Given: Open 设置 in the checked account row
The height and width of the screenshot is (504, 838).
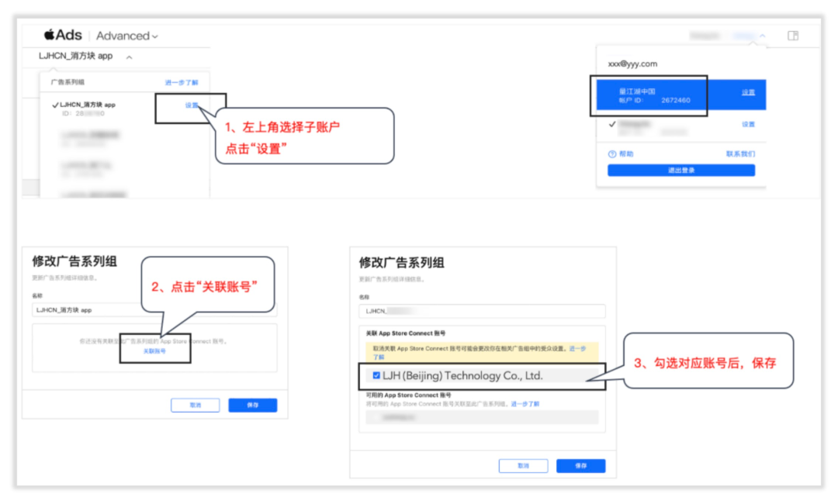Looking at the screenshot, I should click(748, 124).
